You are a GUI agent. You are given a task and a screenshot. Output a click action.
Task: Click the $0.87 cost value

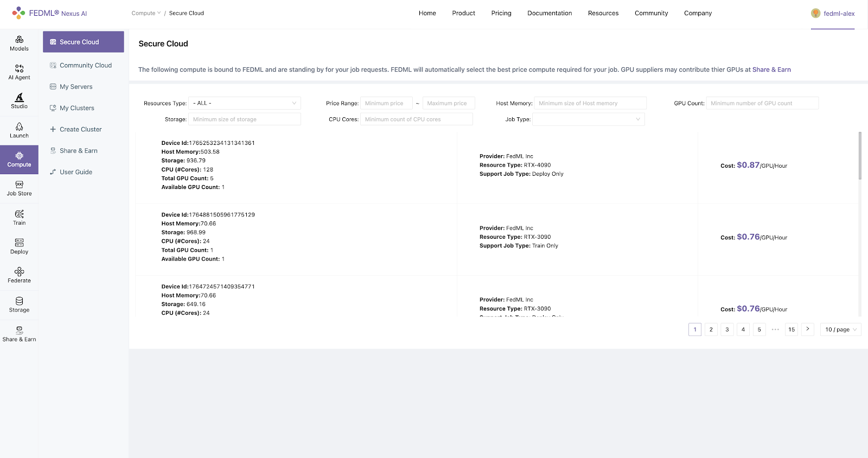pos(748,165)
